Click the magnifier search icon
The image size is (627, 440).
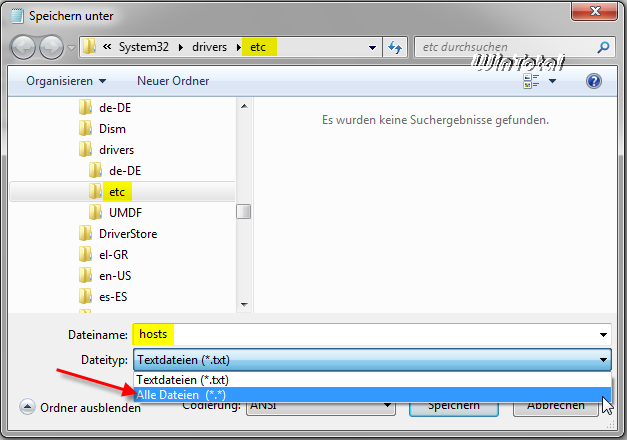[603, 47]
